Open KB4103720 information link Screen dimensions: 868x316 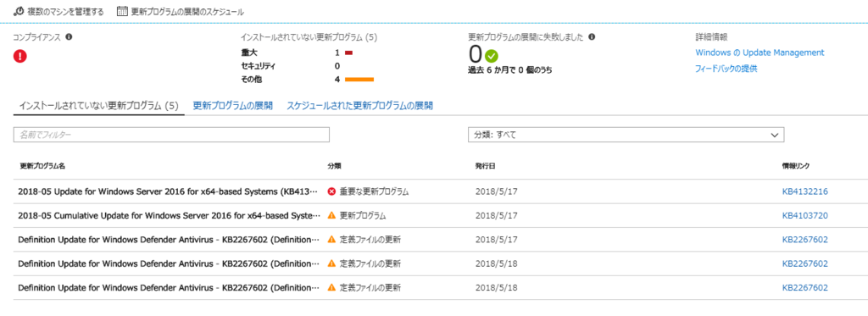tap(805, 215)
